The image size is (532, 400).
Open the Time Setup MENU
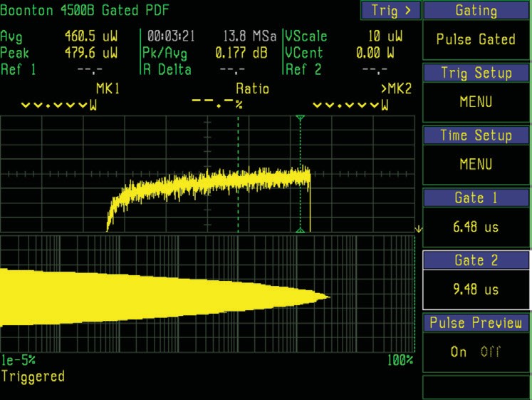(476, 164)
